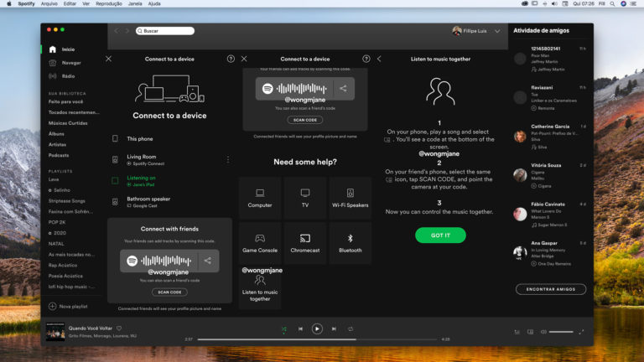Open Tocados recentemente in library
This screenshot has width=644, height=362.
[x=74, y=112]
